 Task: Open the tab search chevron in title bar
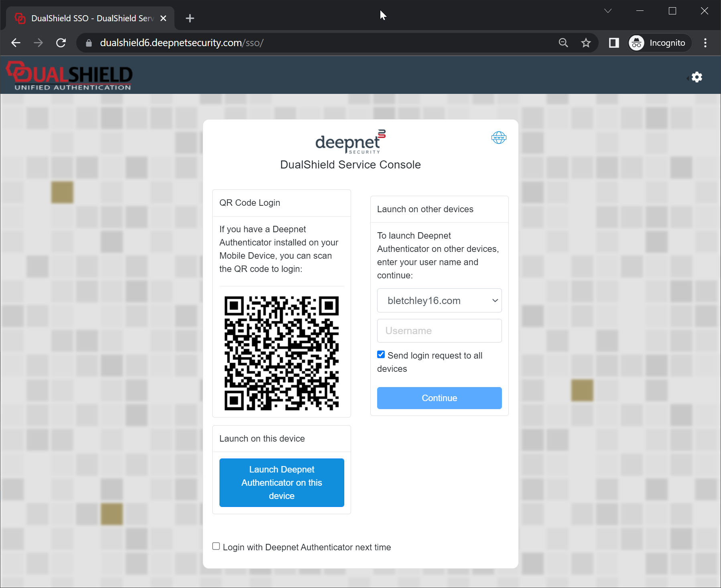tap(608, 11)
